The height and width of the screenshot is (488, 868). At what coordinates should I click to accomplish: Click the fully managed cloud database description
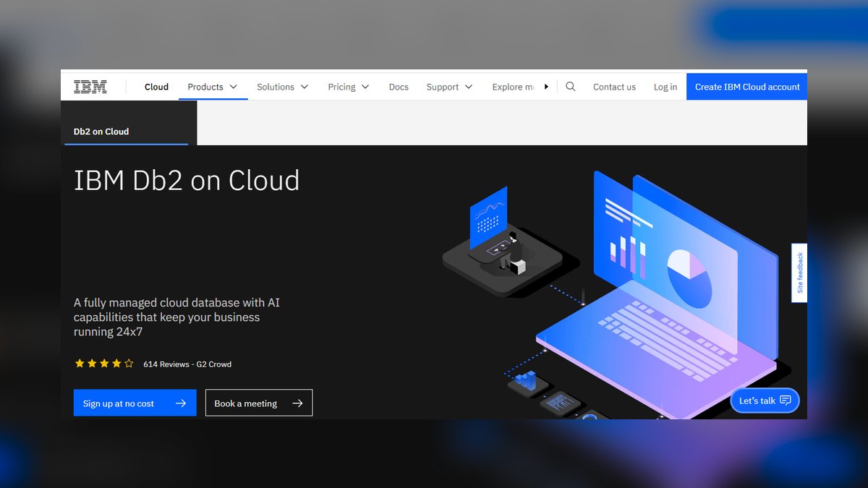(176, 317)
